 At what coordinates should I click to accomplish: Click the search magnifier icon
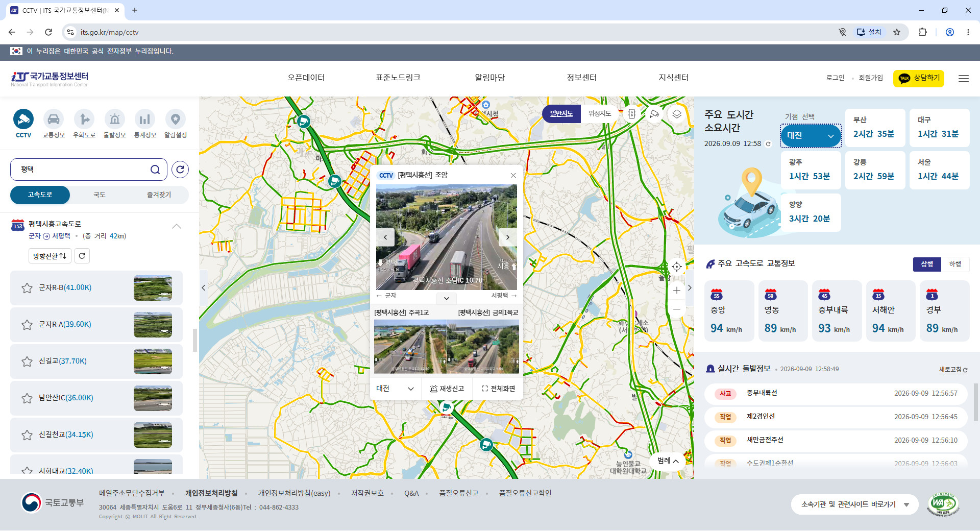pyautogui.click(x=155, y=170)
